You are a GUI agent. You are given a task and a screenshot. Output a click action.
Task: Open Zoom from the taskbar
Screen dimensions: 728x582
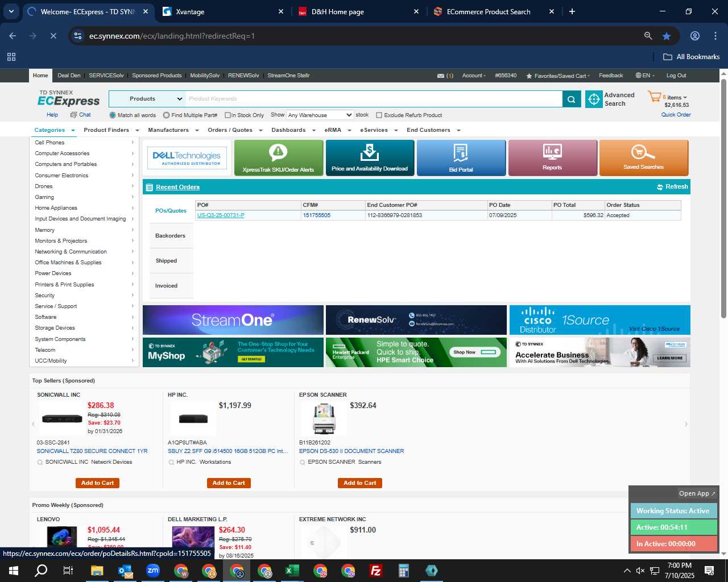(x=153, y=571)
